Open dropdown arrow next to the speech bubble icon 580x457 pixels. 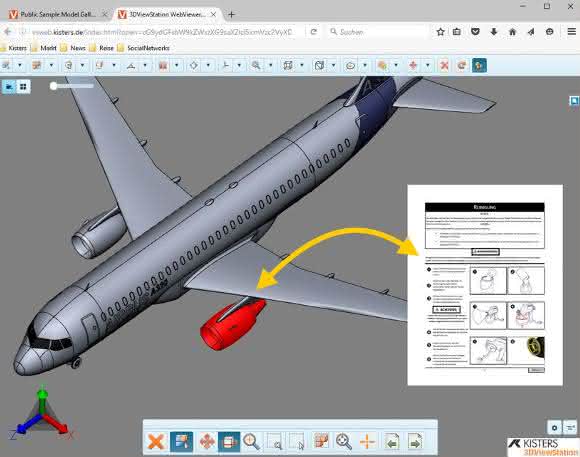point(365,65)
